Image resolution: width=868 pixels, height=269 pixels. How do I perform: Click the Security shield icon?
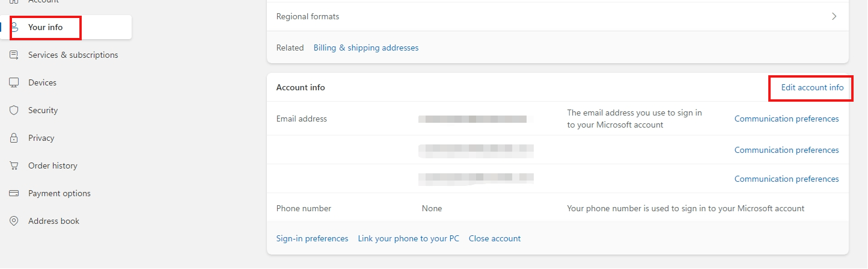point(14,110)
